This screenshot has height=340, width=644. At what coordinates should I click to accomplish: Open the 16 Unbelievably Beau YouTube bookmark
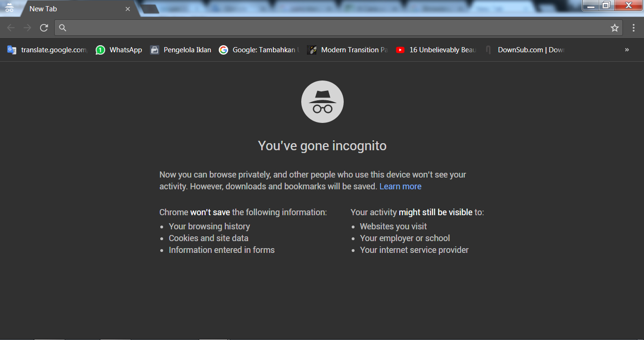tap(436, 50)
